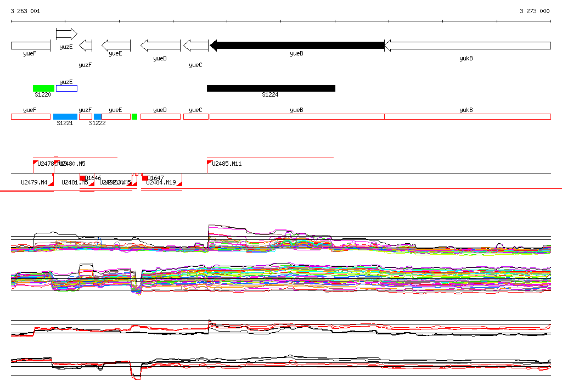Select the S1220 label text
Image resolution: width=562 pixels, height=392 pixels.
(x=43, y=94)
